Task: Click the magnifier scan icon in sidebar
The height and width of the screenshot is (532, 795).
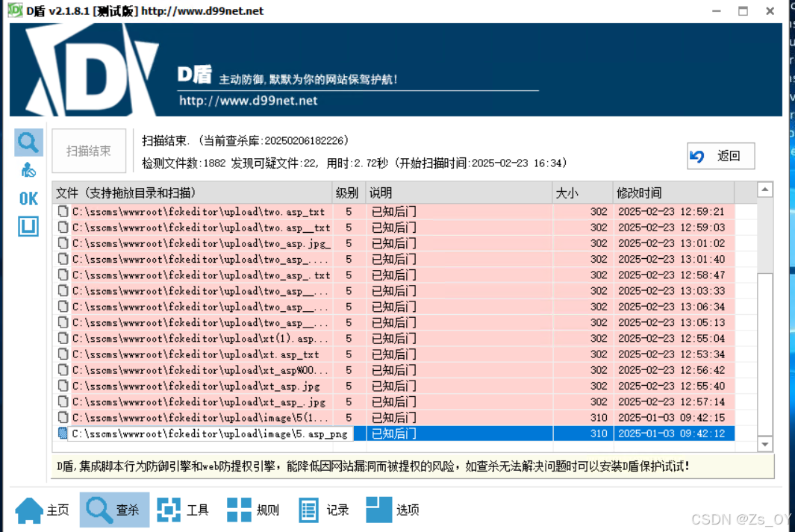Action: tap(28, 143)
